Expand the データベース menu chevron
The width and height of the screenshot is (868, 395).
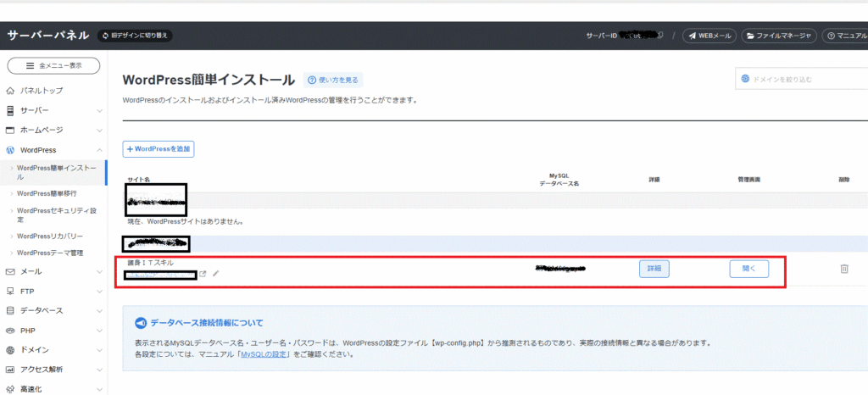pos(99,311)
